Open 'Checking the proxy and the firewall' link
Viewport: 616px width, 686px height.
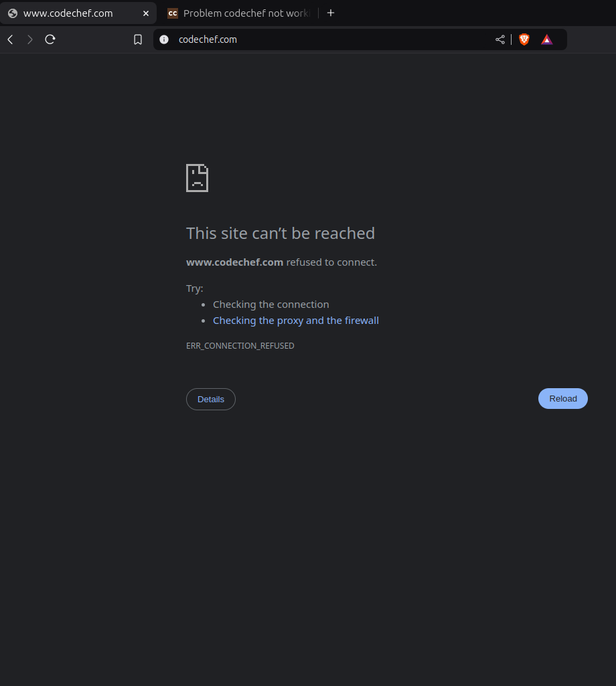[x=296, y=321]
